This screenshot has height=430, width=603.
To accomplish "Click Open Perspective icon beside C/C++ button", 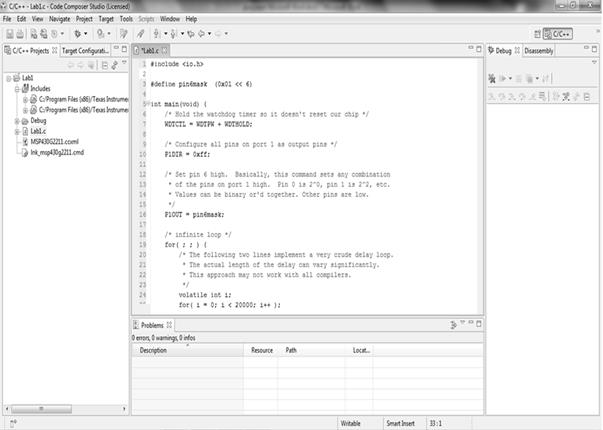I will 537,34.
